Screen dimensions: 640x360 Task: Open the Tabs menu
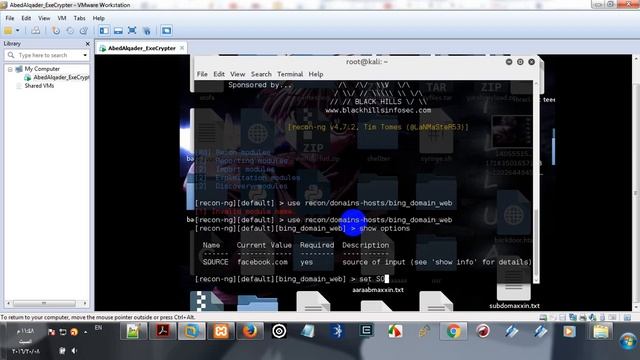[x=79, y=18]
